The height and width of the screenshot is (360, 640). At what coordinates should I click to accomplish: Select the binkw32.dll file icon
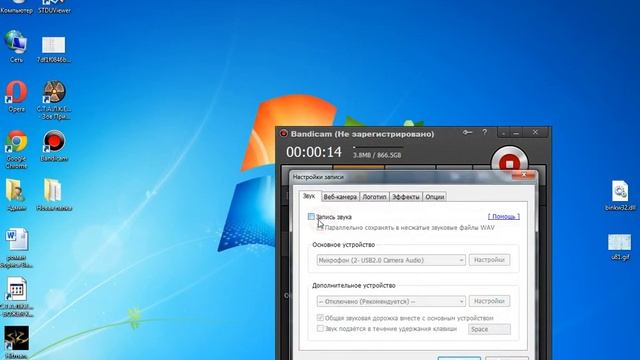tap(620, 196)
